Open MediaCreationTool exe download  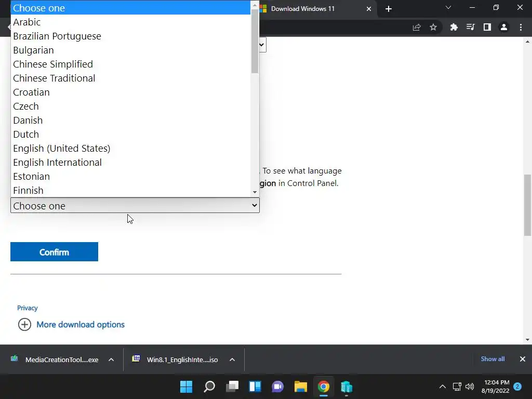55,360
